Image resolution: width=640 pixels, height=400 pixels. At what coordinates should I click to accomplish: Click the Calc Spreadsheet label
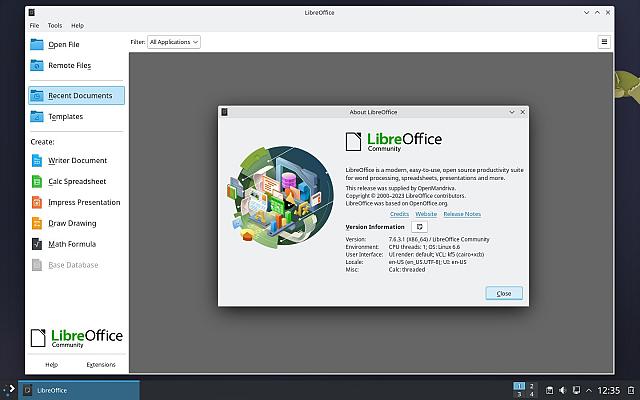coord(77,181)
